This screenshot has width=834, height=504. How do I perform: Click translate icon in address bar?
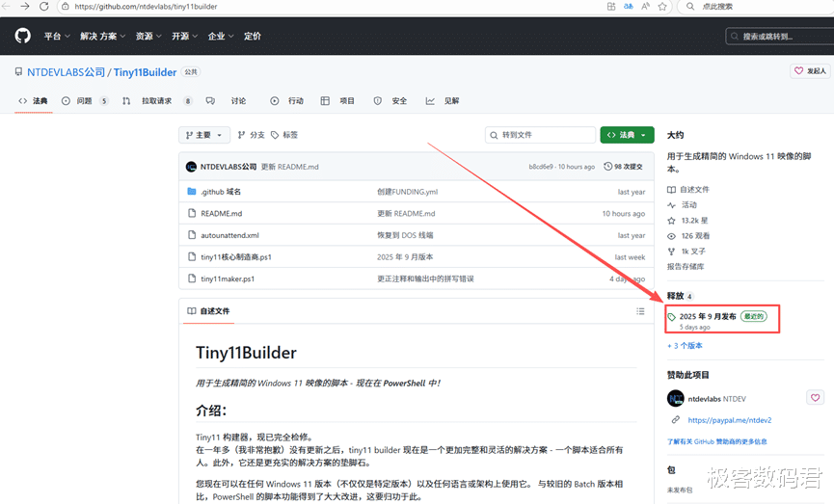click(629, 7)
